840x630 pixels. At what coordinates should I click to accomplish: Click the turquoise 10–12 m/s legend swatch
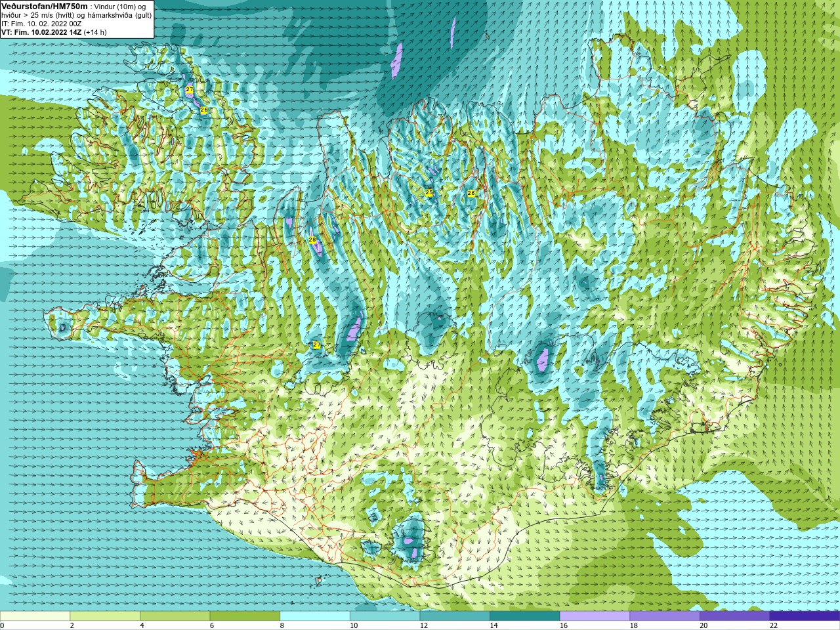coord(385,616)
